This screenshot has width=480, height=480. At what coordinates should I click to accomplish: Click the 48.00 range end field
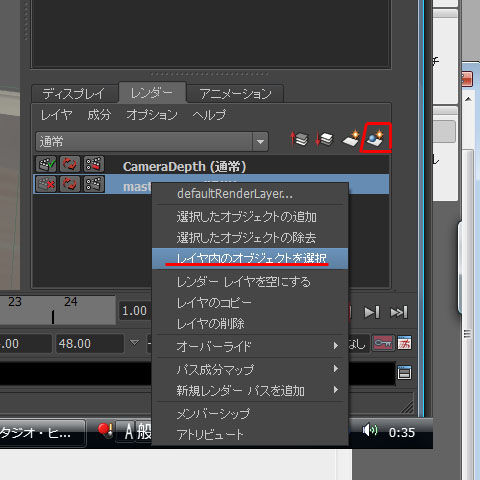89,343
